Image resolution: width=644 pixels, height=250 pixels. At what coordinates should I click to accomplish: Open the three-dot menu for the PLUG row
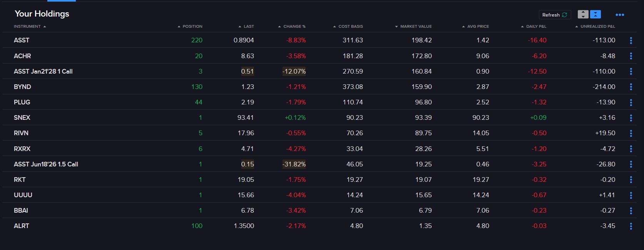coord(631,102)
